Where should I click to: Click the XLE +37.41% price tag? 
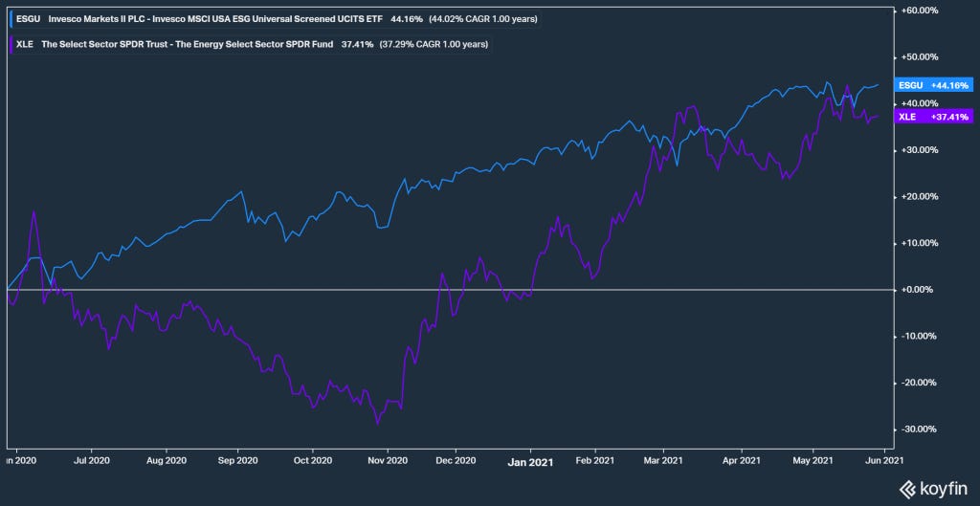pos(934,117)
